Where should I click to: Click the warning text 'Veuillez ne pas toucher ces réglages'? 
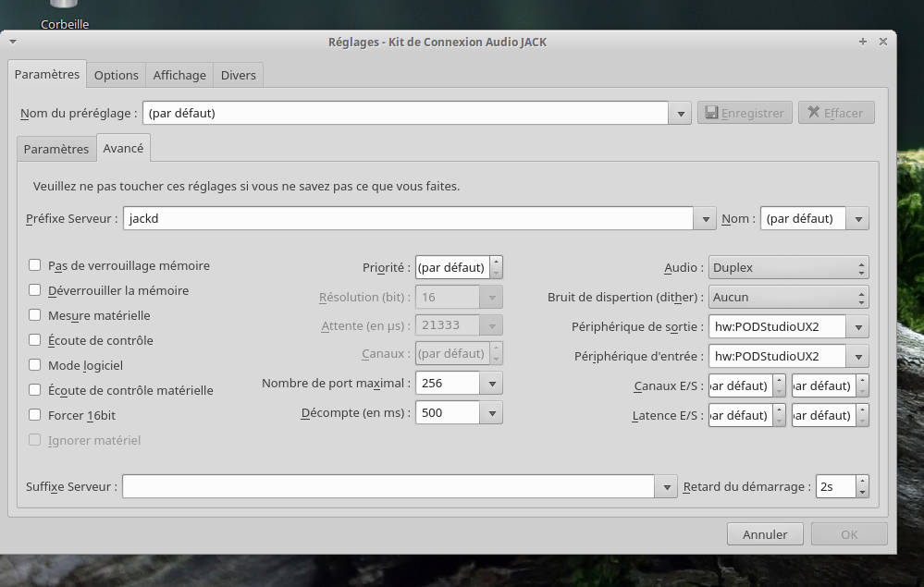click(x=246, y=186)
